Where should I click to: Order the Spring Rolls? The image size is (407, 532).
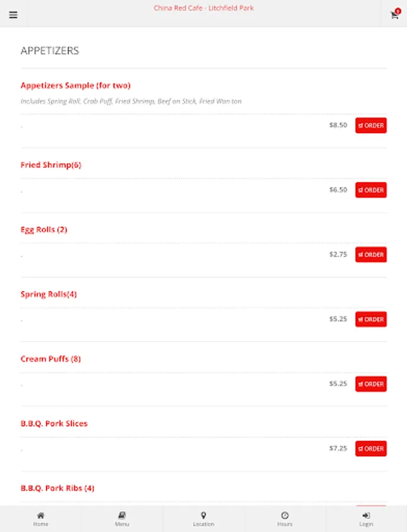370,319
